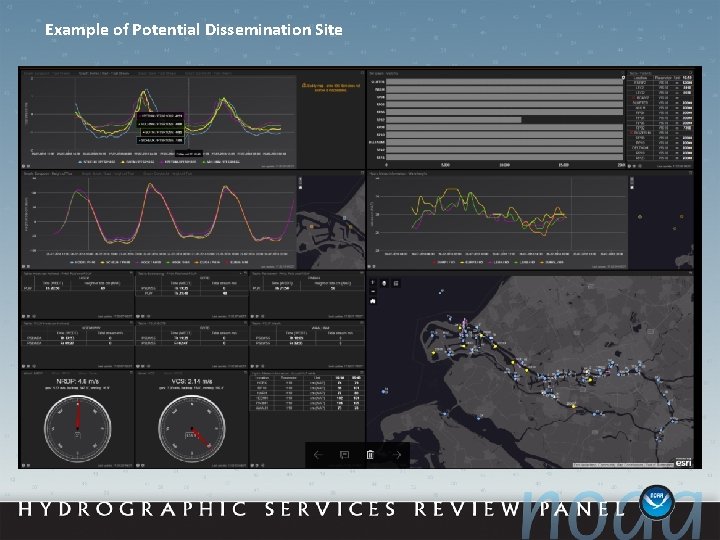Zoom in on the map with plus
The width and height of the screenshot is (720, 540).
(373, 283)
